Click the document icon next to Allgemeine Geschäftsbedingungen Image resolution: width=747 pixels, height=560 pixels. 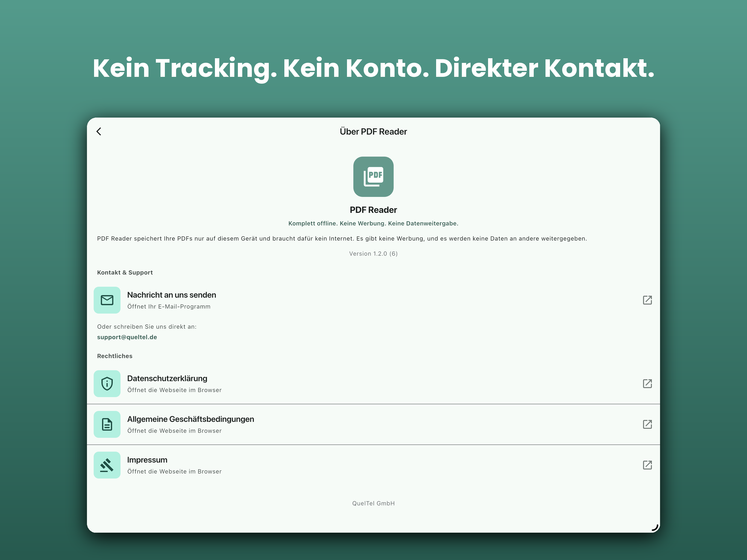(107, 424)
